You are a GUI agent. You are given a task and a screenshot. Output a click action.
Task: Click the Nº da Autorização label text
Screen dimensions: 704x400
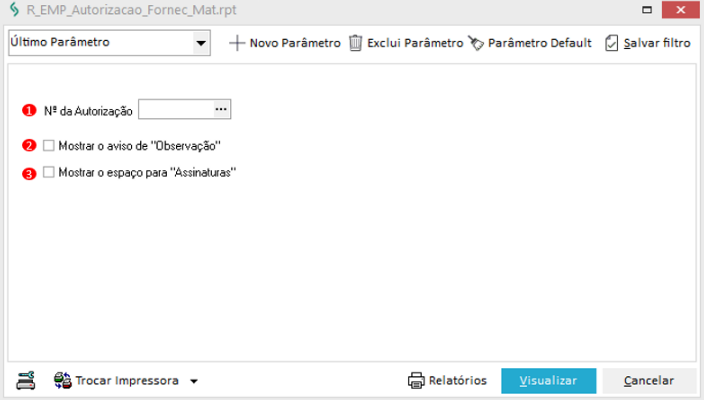click(x=88, y=111)
